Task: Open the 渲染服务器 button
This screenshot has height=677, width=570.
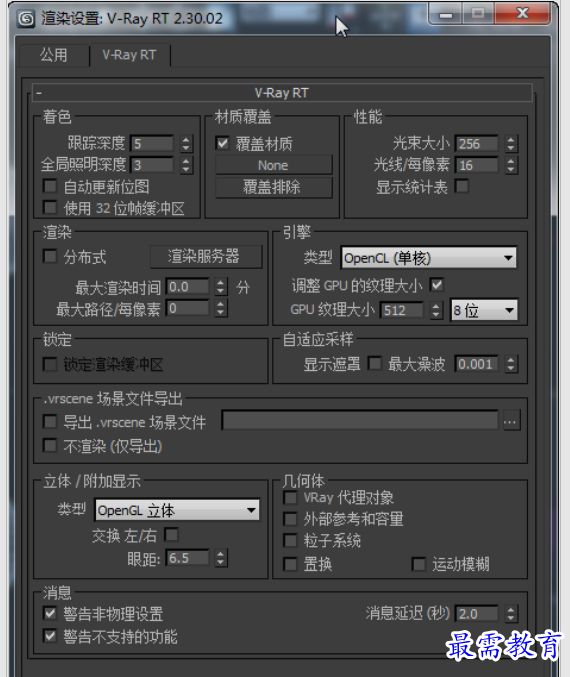Action: tap(206, 256)
